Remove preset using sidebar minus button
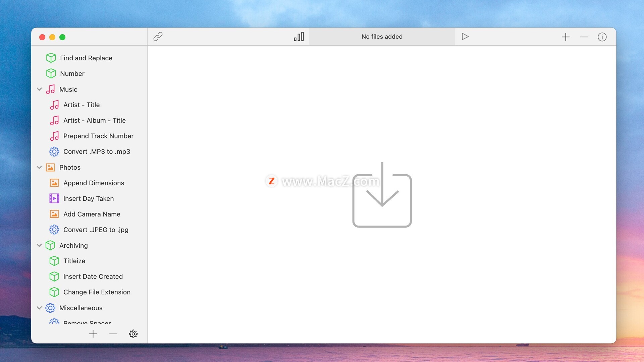The image size is (644, 362). (x=113, y=334)
